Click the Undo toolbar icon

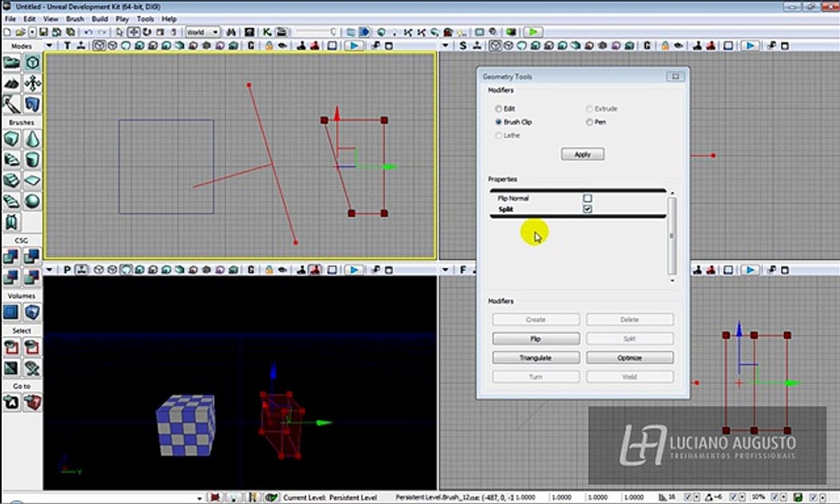(88, 32)
